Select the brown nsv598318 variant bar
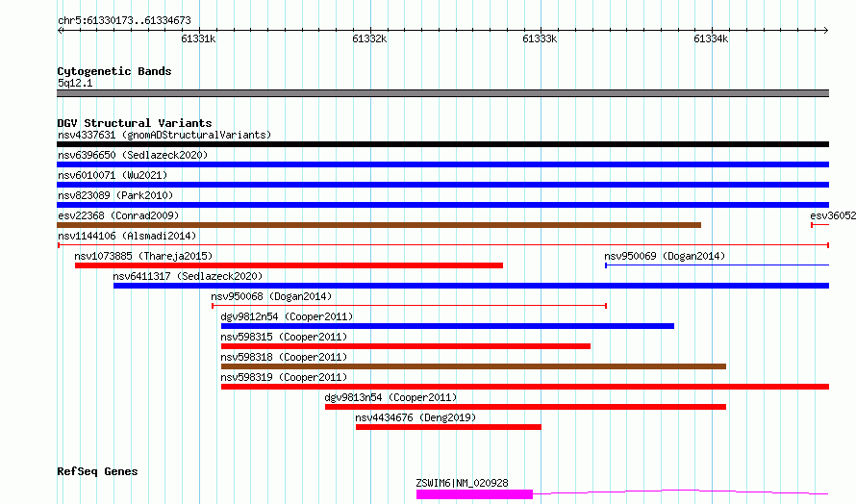 [x=473, y=366]
